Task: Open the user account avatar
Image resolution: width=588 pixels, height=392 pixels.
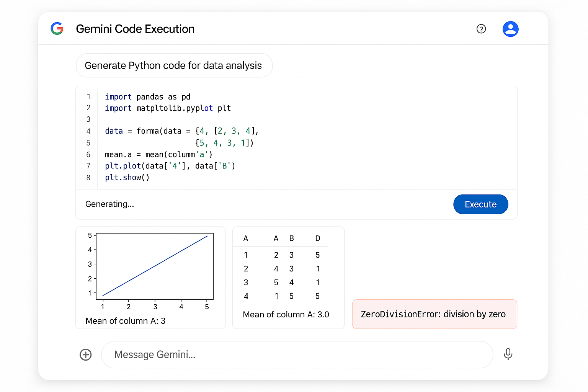Action: click(510, 29)
